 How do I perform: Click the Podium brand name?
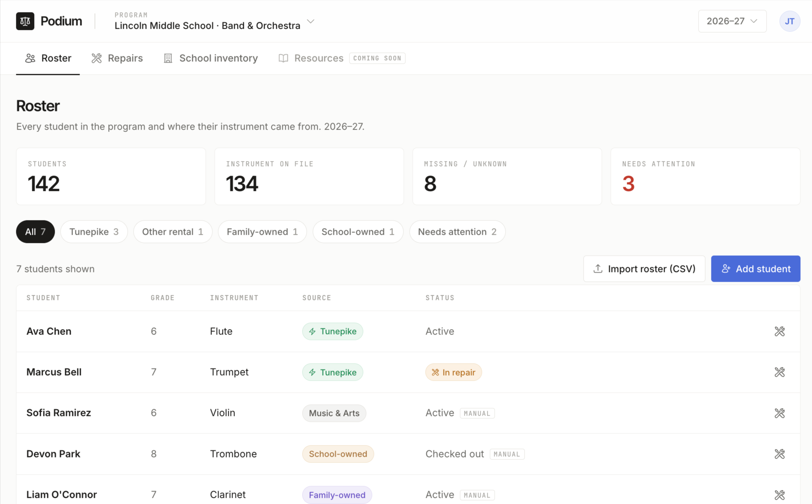tap(61, 21)
